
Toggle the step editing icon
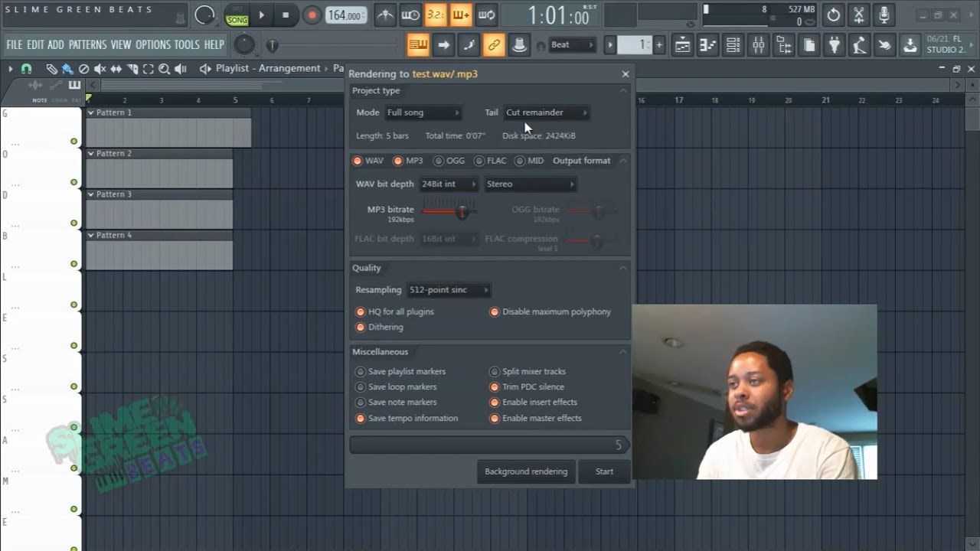469,45
